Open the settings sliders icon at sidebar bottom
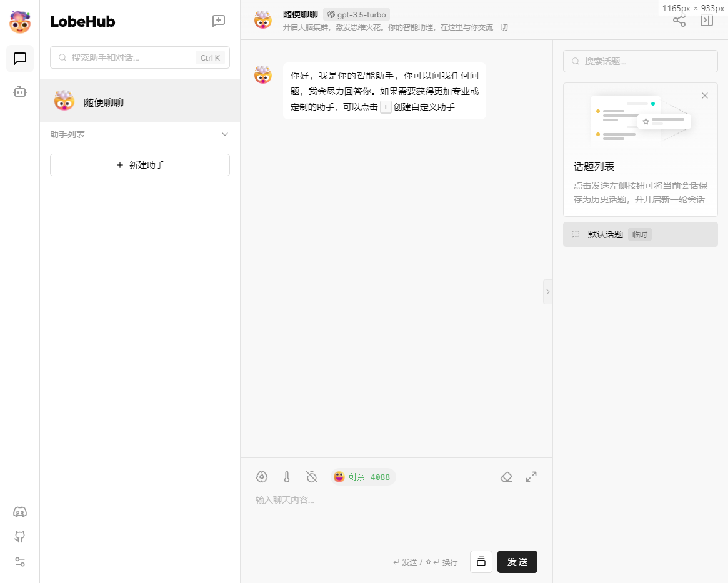 click(20, 562)
